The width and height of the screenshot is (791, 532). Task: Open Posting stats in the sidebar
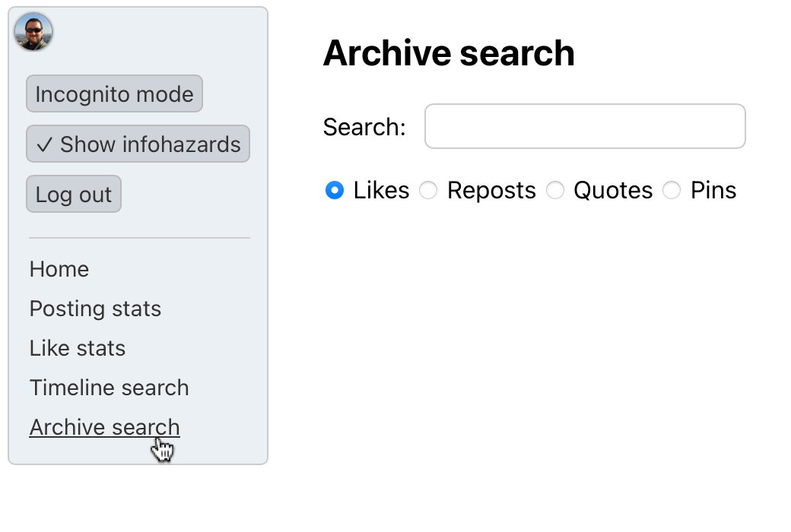coord(95,309)
